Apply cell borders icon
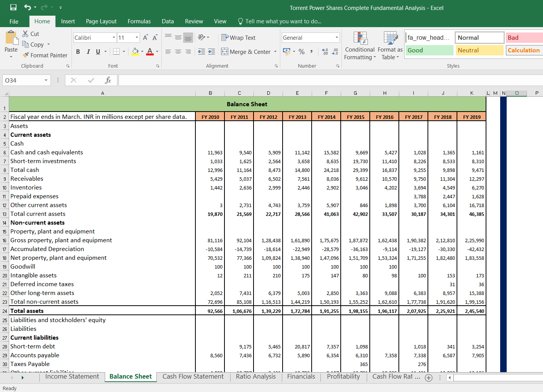The height and width of the screenshot is (392, 543). click(117, 52)
